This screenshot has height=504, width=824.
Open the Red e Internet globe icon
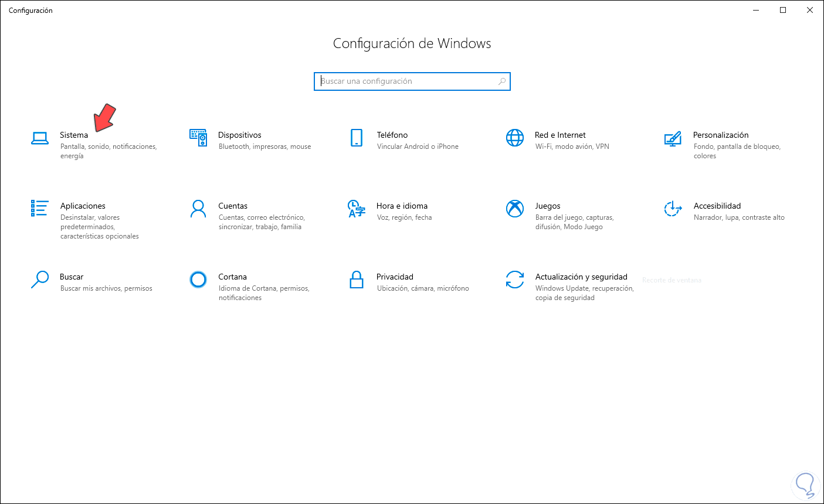(515, 138)
